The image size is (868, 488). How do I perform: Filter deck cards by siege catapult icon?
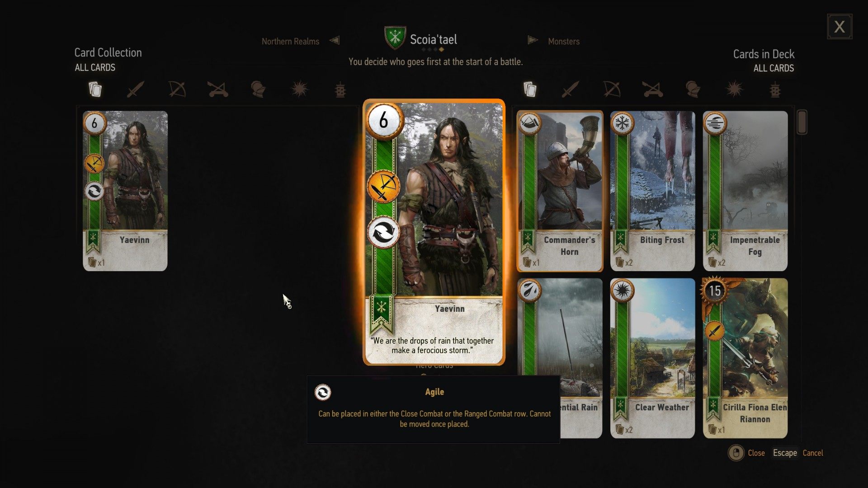point(653,89)
